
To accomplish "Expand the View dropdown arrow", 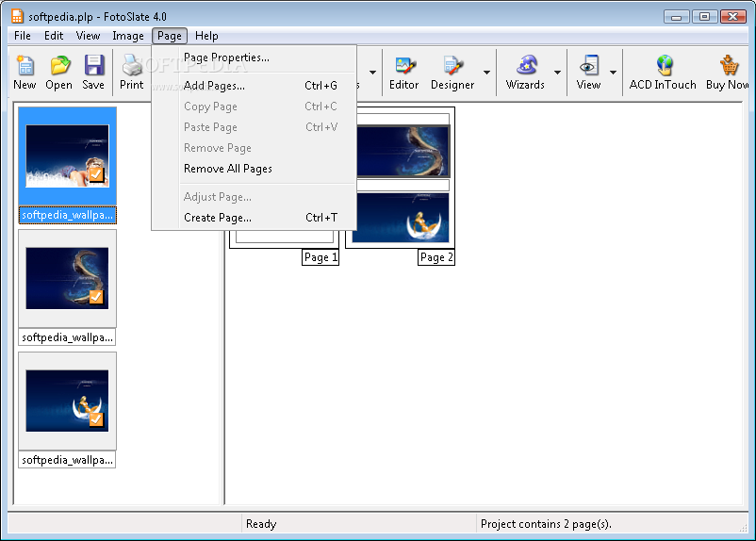I will [613, 73].
